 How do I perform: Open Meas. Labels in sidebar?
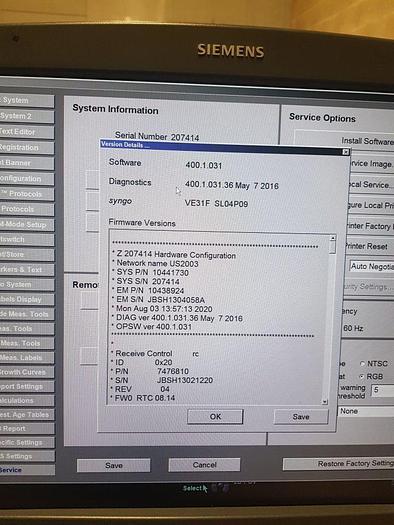coord(27,358)
